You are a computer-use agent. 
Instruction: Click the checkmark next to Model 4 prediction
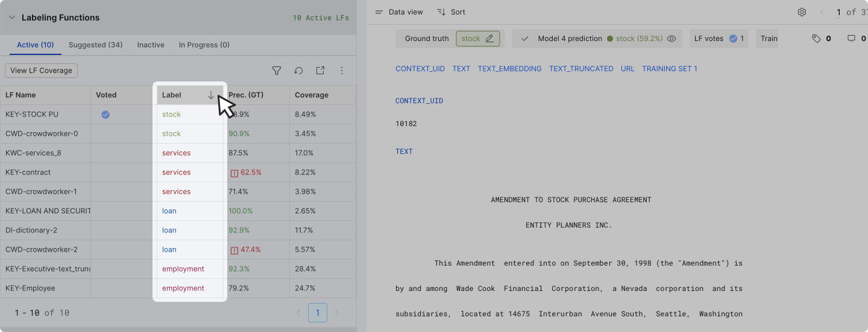point(524,39)
